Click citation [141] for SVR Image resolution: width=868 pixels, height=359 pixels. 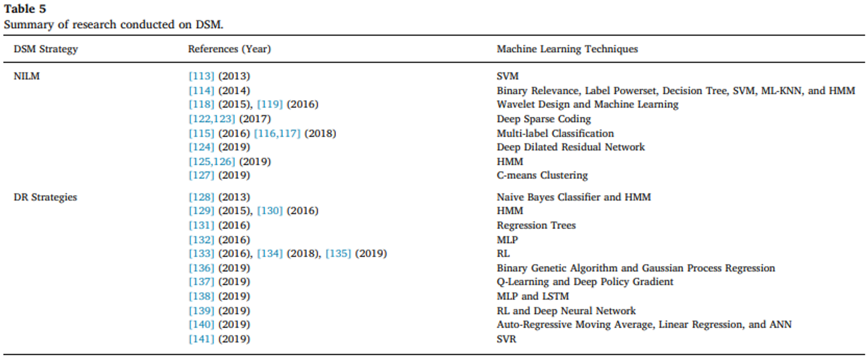[201, 339]
